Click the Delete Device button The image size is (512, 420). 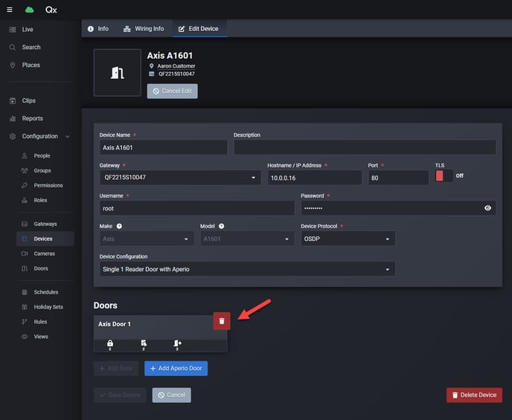[x=474, y=395]
